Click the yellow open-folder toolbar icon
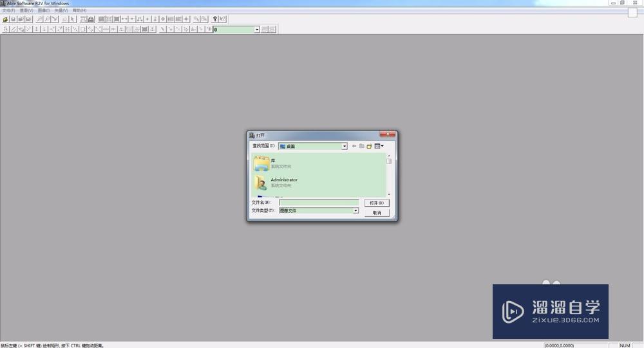 pyautogui.click(x=5, y=19)
